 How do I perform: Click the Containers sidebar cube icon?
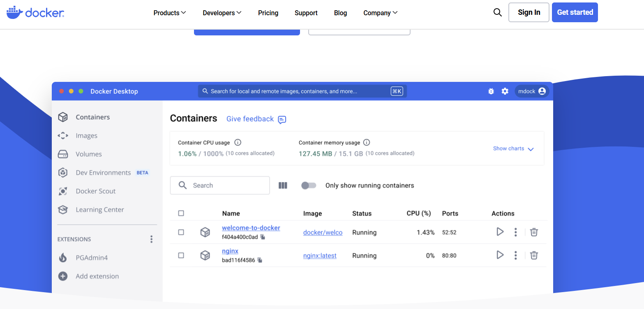tap(63, 117)
